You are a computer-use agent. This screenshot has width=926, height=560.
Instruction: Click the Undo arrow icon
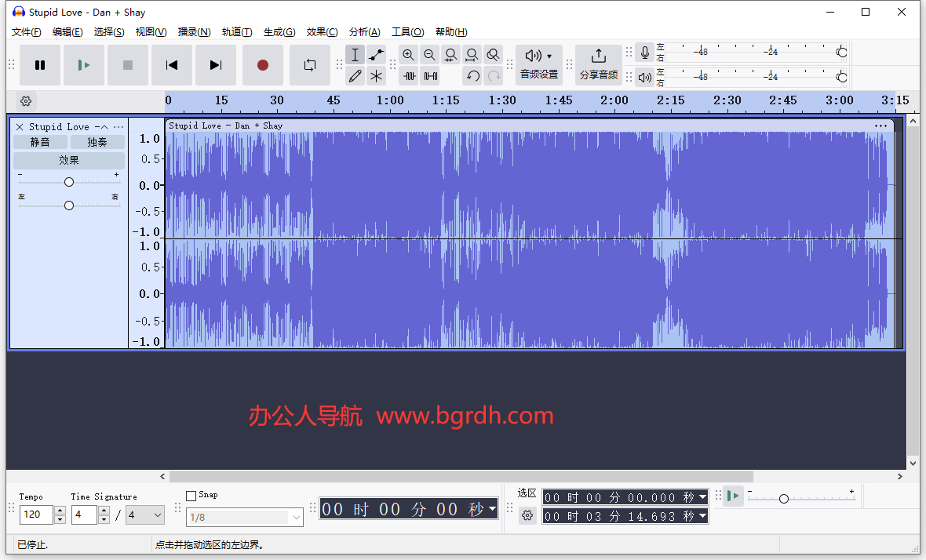click(472, 76)
